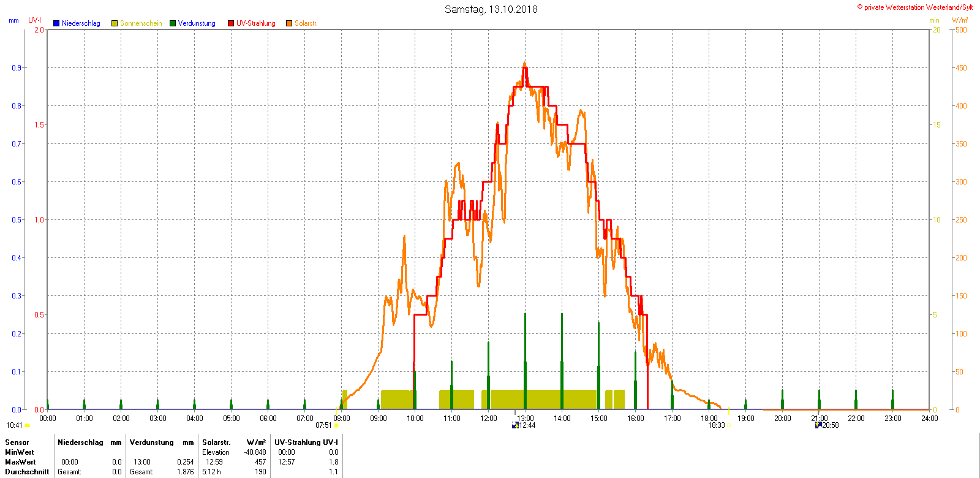
Task: Click the red UV-Strahlung legend swatch
Action: (231, 23)
